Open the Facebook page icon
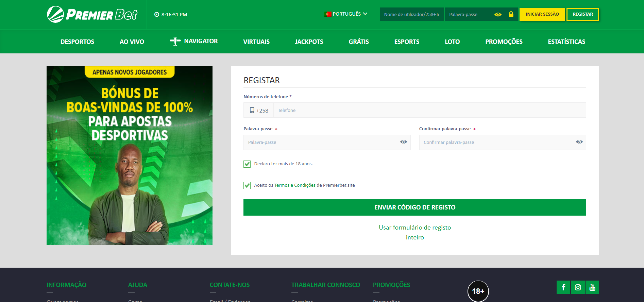This screenshot has width=644, height=302. tap(563, 287)
